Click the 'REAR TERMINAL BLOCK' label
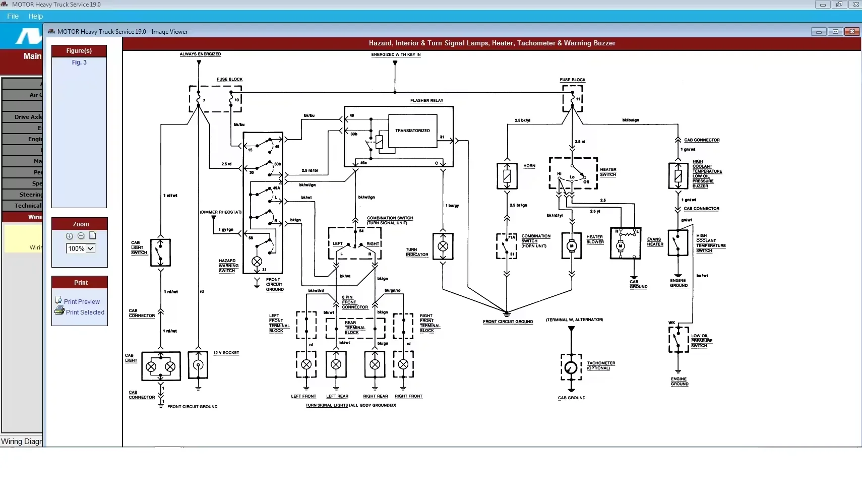Image resolution: width=862 pixels, height=504 pixels. click(x=355, y=328)
